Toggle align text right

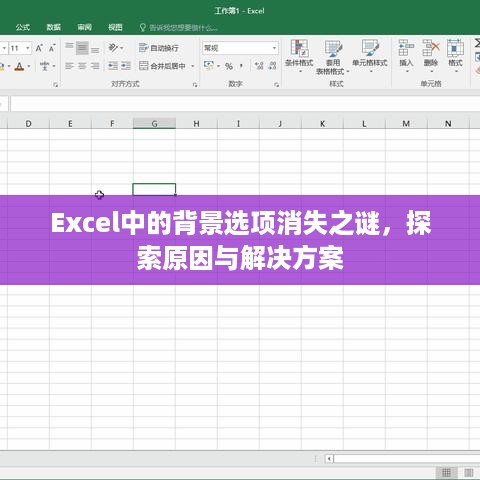(95, 66)
